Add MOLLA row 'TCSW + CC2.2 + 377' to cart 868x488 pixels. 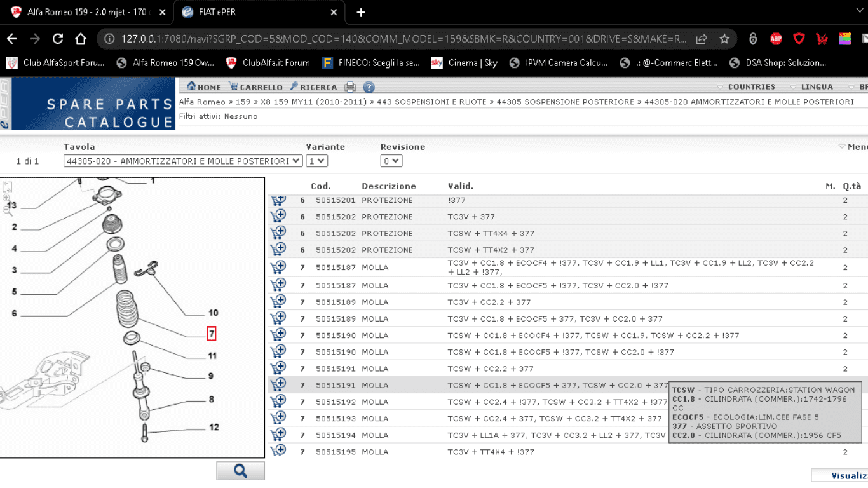[278, 368]
